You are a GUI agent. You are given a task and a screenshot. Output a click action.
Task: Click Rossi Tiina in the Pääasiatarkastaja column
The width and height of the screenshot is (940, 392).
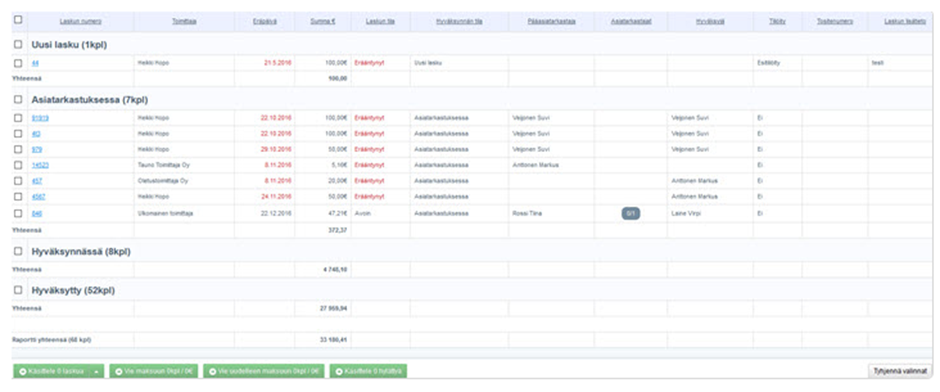click(528, 213)
